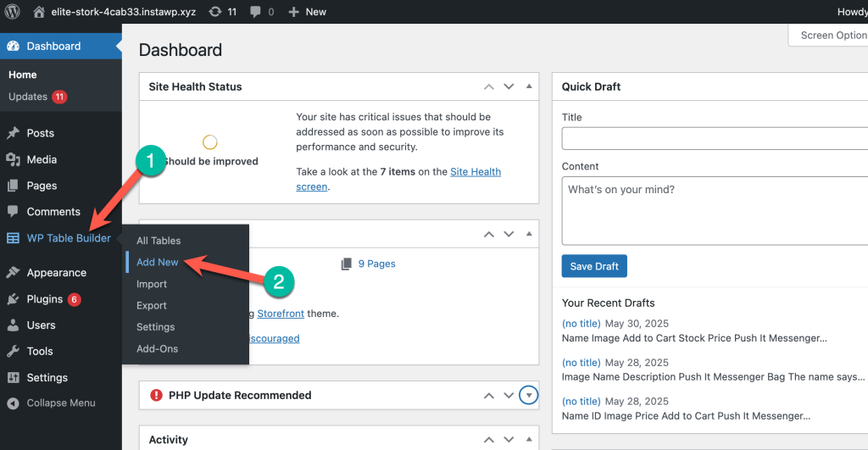Click the 9 Pages link
The image size is (868, 450).
point(376,264)
